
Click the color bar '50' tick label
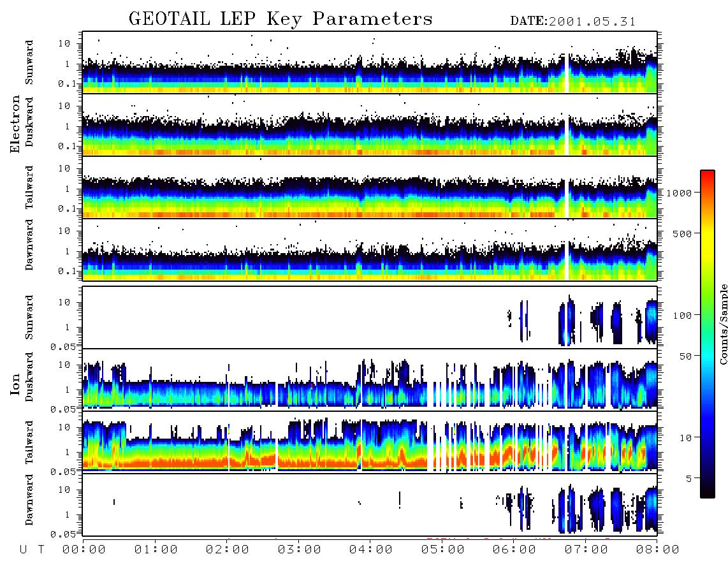[685, 356]
